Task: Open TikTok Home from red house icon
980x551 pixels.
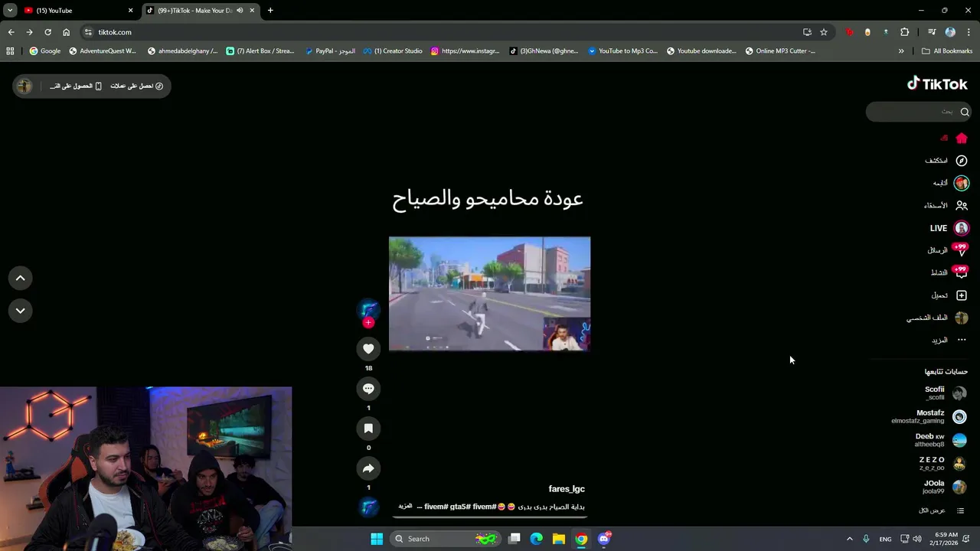Action: click(x=962, y=139)
